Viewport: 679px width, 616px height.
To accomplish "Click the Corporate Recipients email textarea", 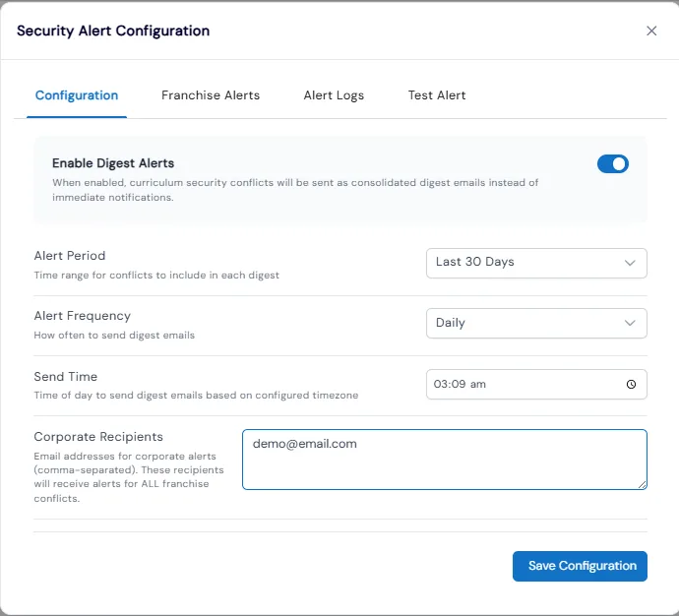I will click(445, 460).
